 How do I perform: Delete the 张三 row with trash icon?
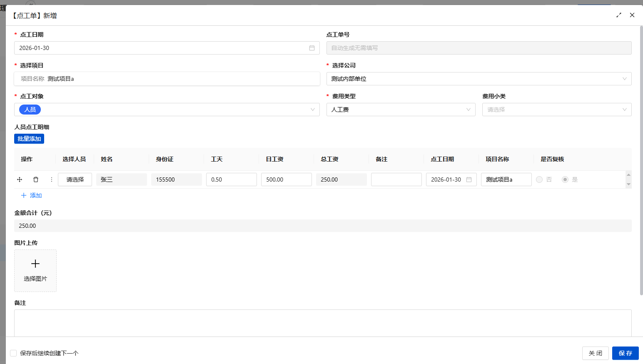[36, 180]
